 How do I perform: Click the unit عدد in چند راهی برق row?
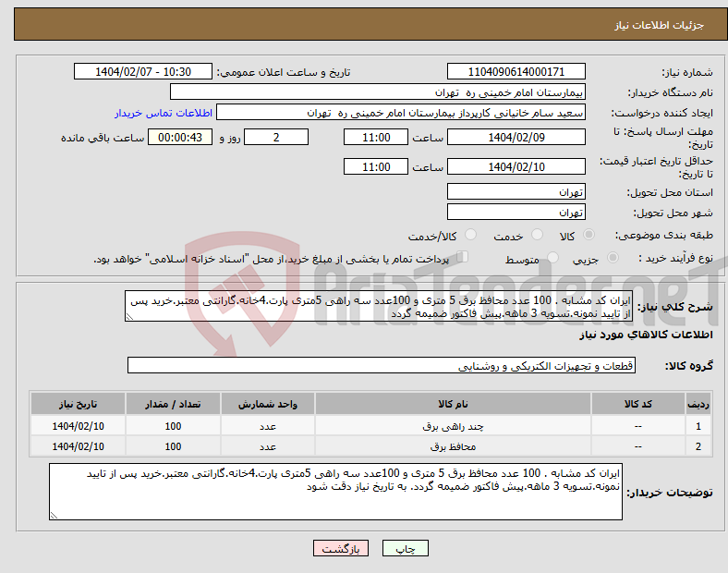point(268,426)
